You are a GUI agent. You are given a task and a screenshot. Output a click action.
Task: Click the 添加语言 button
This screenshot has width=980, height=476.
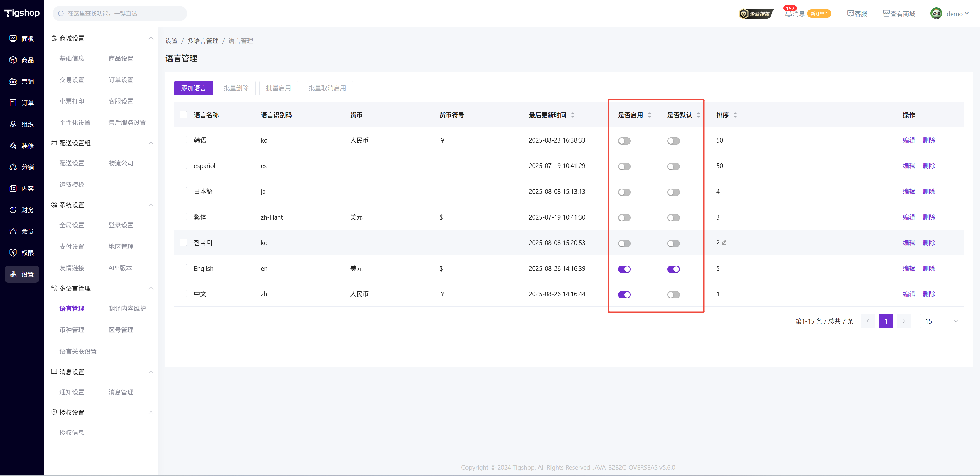(193, 88)
